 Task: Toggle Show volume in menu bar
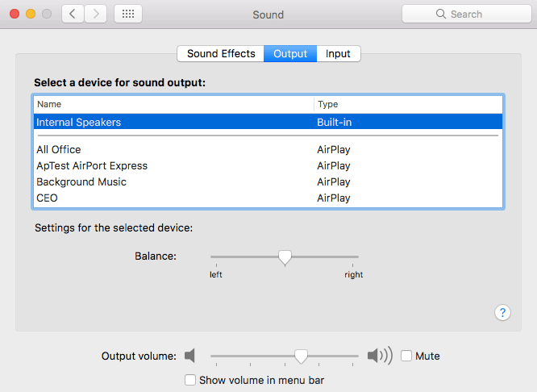190,380
